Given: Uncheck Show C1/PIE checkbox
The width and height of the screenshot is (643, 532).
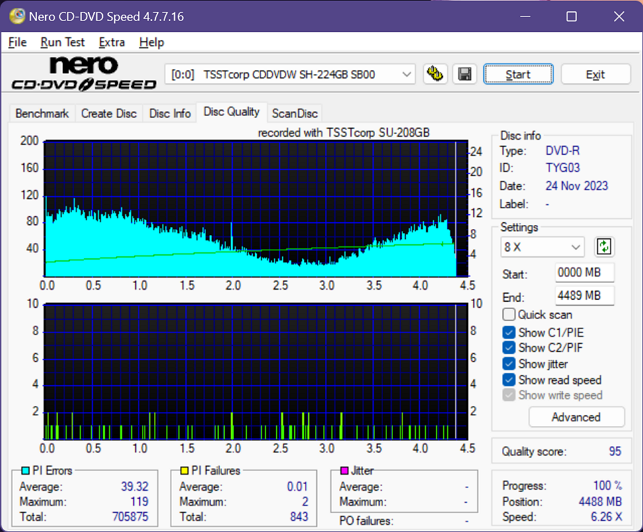Looking at the screenshot, I should coord(508,332).
